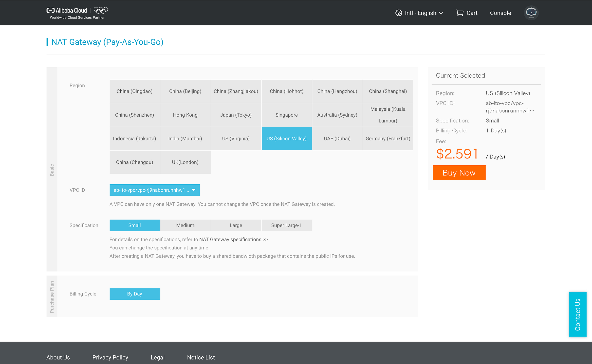Click the Alibaba Cloud logo
Image resolution: width=592 pixels, height=364 pixels.
[67, 10]
